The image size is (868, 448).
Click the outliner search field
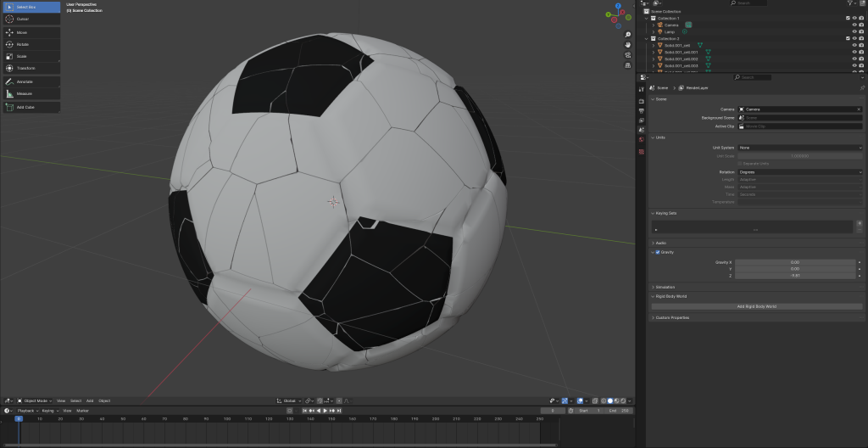(750, 3)
